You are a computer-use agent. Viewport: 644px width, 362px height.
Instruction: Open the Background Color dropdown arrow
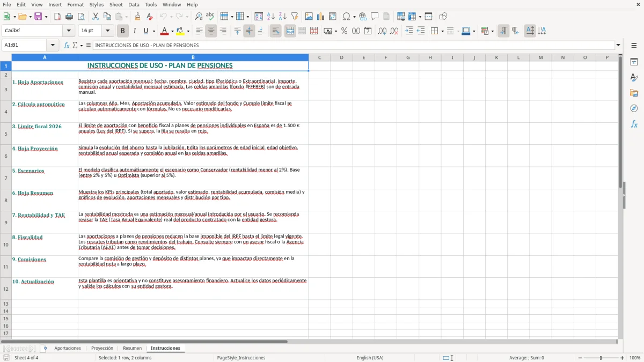[188, 31]
